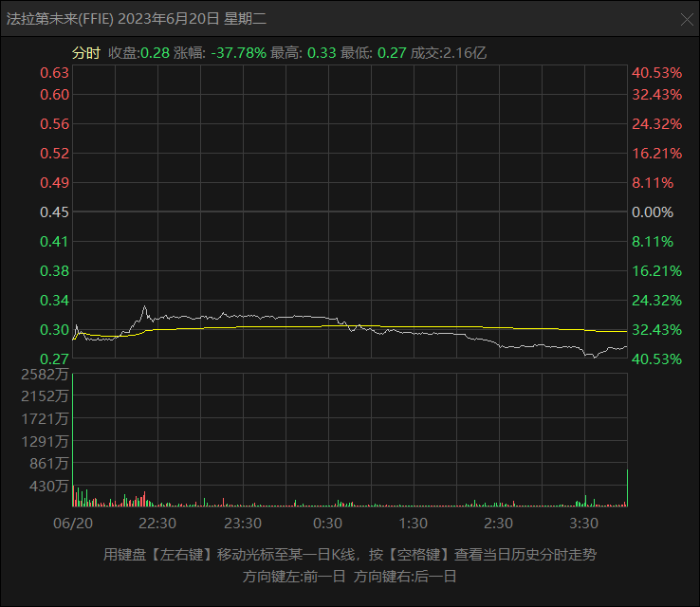Viewport: 700px width, 607px height.
Task: Click the 861万 volume axis label
Action: pyautogui.click(x=49, y=463)
